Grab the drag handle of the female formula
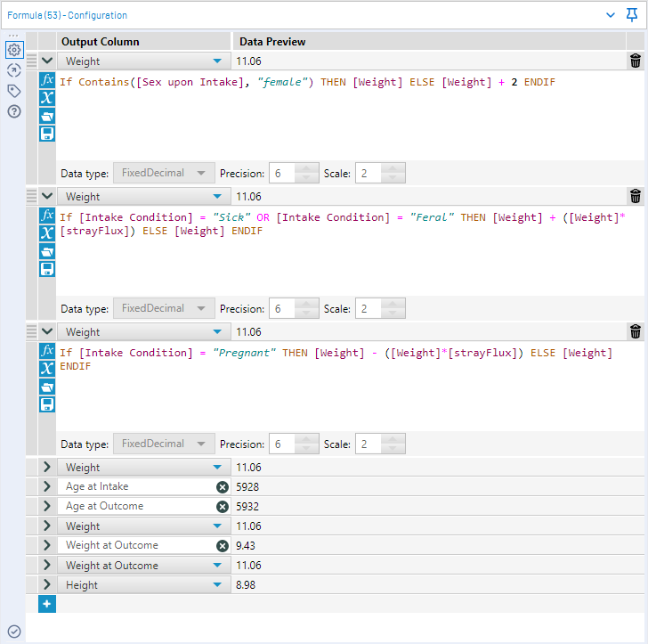648x644 pixels. (x=31, y=61)
